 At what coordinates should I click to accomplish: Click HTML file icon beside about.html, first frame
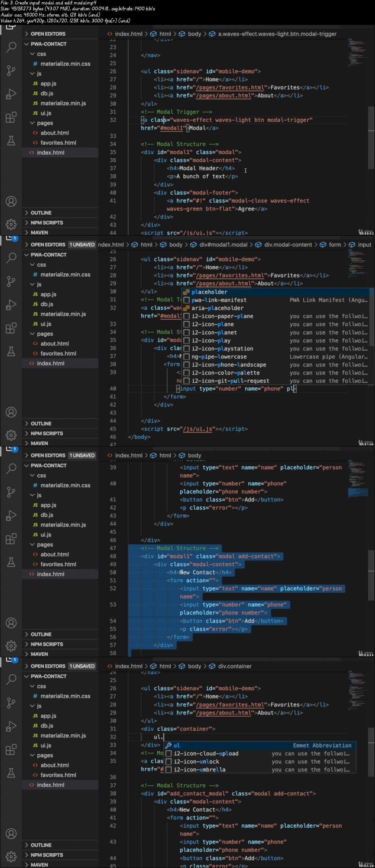point(35,133)
